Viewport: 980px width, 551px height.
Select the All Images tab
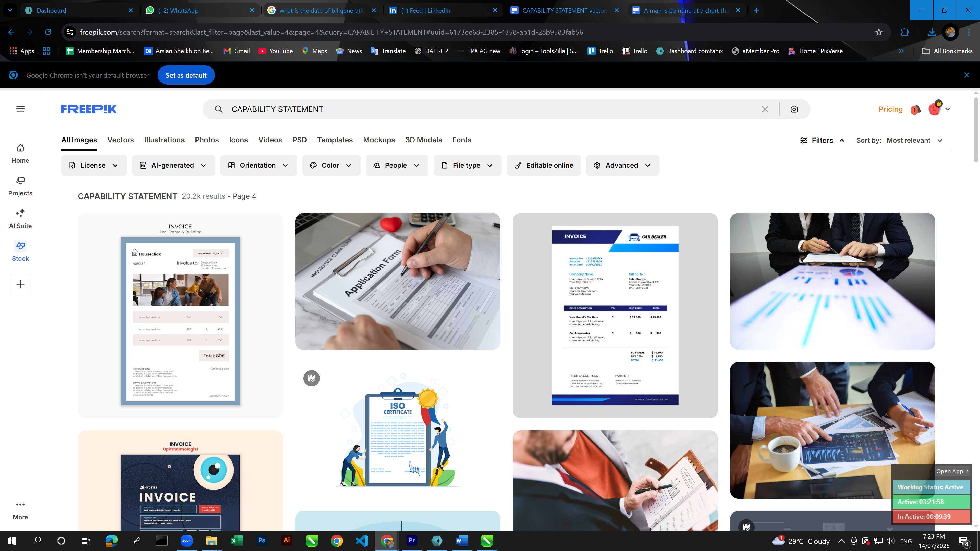pyautogui.click(x=79, y=140)
